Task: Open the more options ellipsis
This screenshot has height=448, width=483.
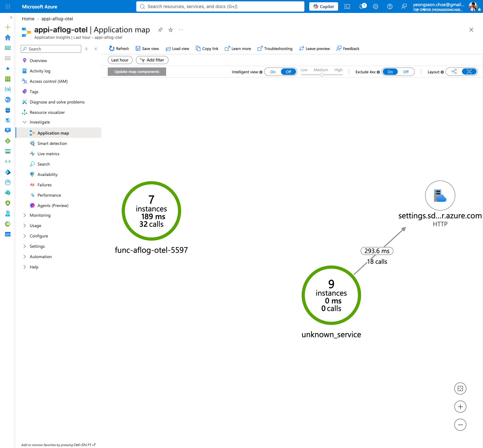Action: click(x=181, y=30)
